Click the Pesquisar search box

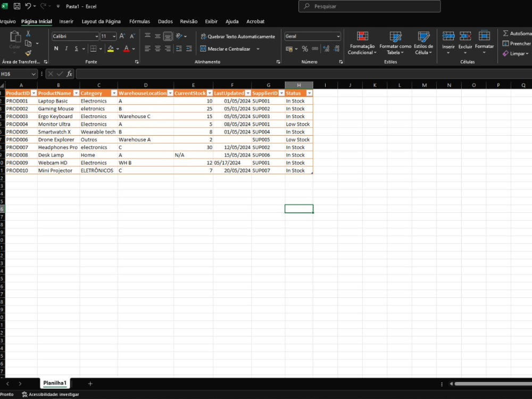point(370,6)
